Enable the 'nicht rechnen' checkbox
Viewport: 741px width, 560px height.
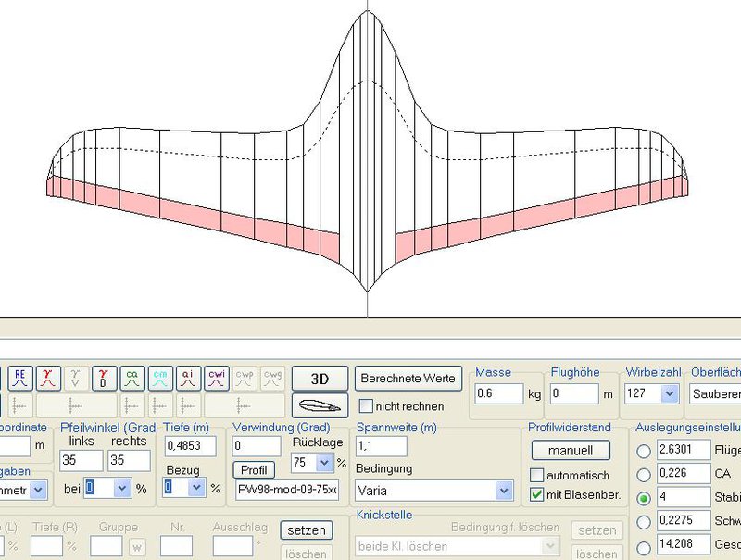[366, 406]
